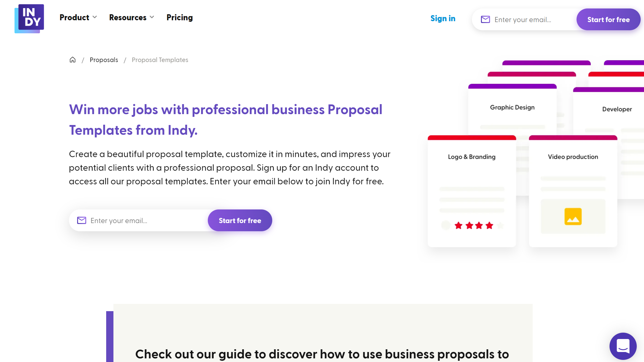Click the chevron next to Product
644x362 pixels.
(95, 17)
